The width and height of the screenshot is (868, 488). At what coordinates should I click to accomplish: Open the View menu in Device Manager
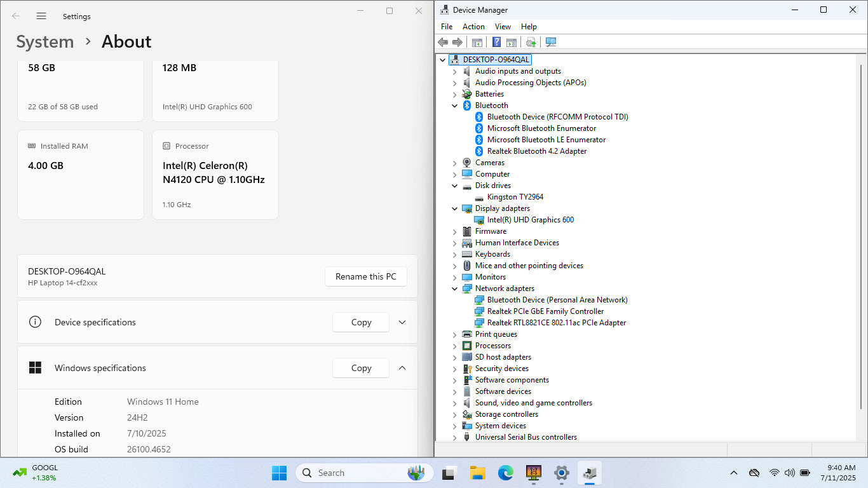tap(503, 27)
